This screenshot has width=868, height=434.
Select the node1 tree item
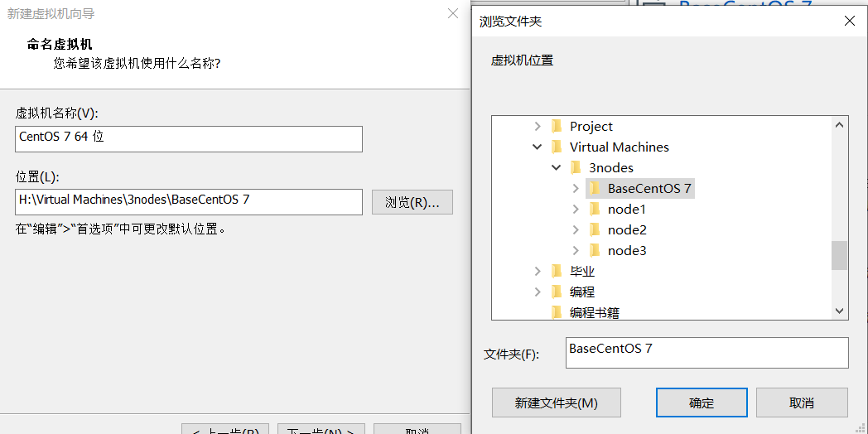click(x=627, y=210)
